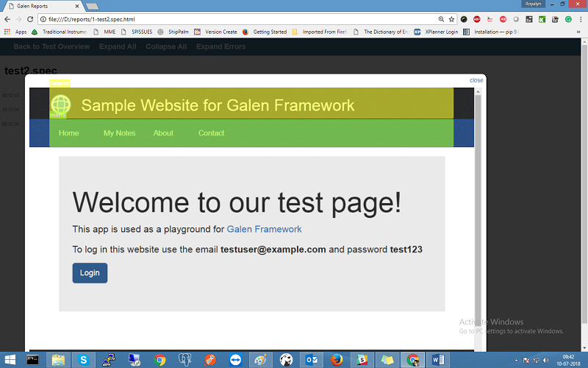Follow the Galen Framework hyperlink

(264, 230)
